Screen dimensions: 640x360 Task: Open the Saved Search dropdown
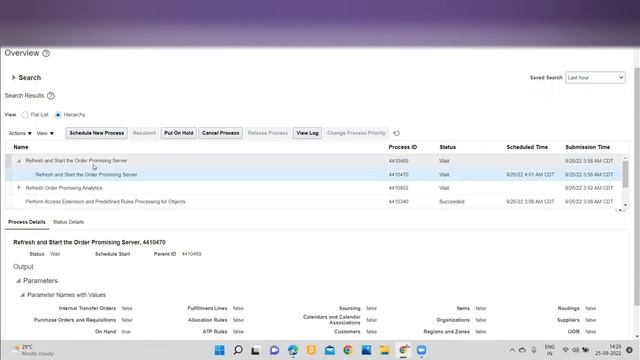click(595, 78)
